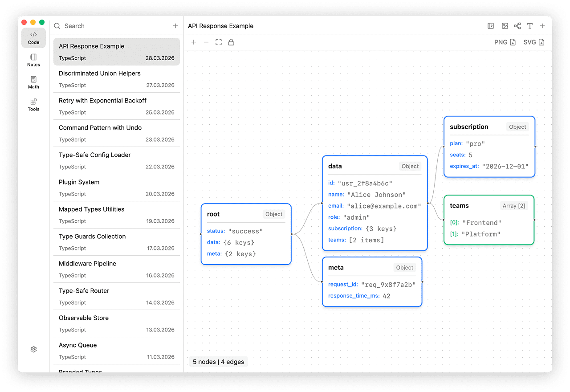The image size is (570, 392).
Task: Toggle the side panel icon in title bar
Action: 491,26
